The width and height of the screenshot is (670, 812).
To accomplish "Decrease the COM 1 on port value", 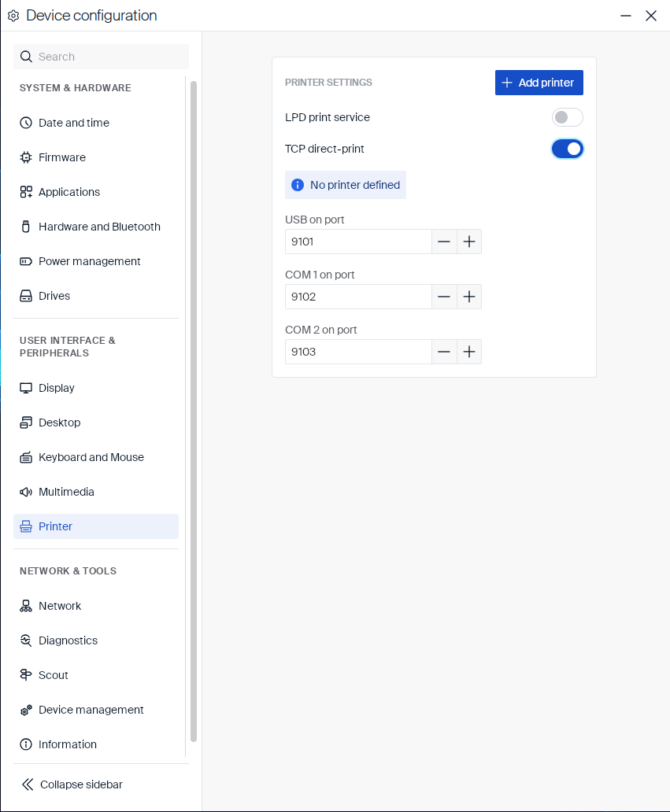I will click(x=444, y=297).
